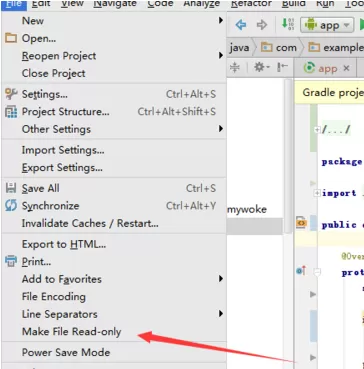Open the Navigate menu
364x369 pixels.
click(115, 4)
